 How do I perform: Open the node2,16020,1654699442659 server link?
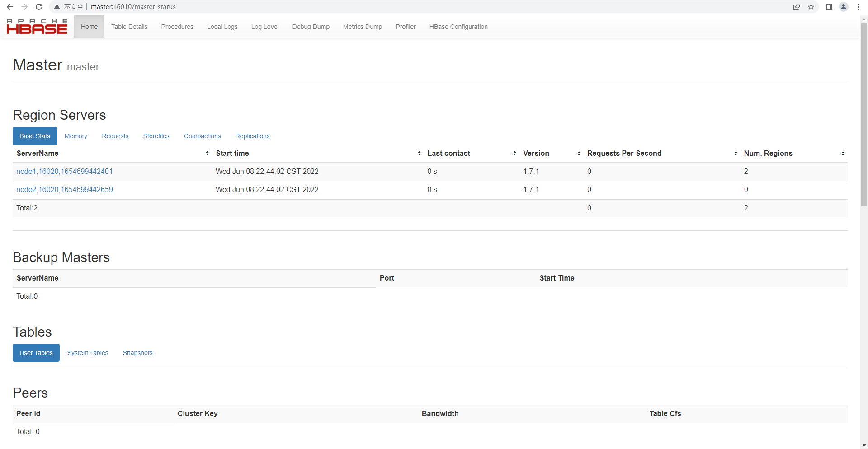pyautogui.click(x=65, y=189)
